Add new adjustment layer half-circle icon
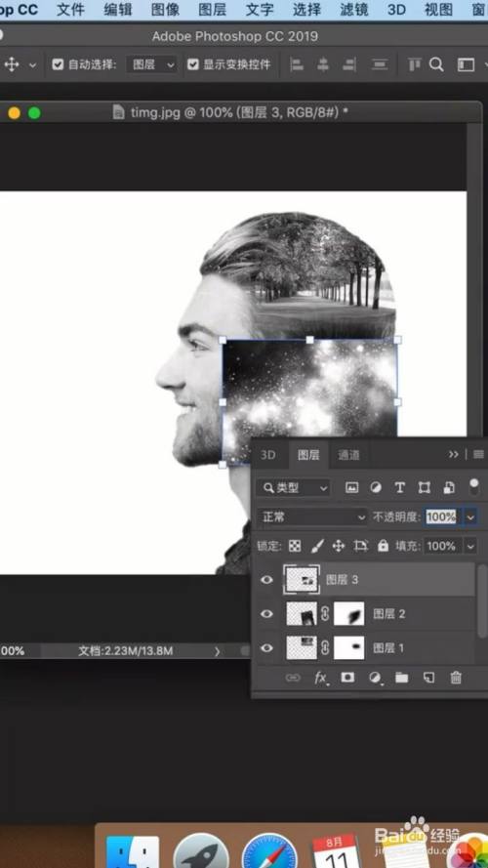Viewport: 488px width, 868px height. click(375, 678)
